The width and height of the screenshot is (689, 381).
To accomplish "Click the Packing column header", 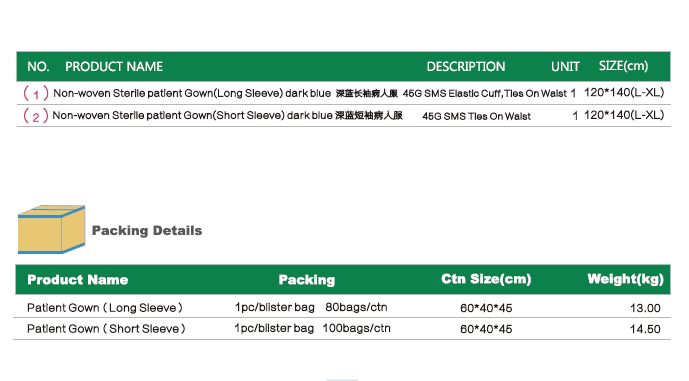I will tap(307, 280).
